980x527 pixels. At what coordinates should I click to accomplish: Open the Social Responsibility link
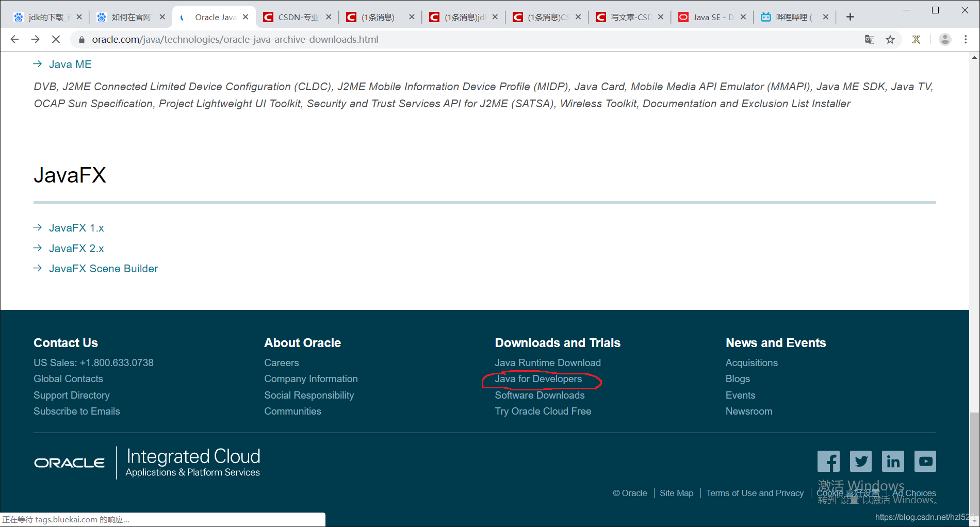[309, 396]
